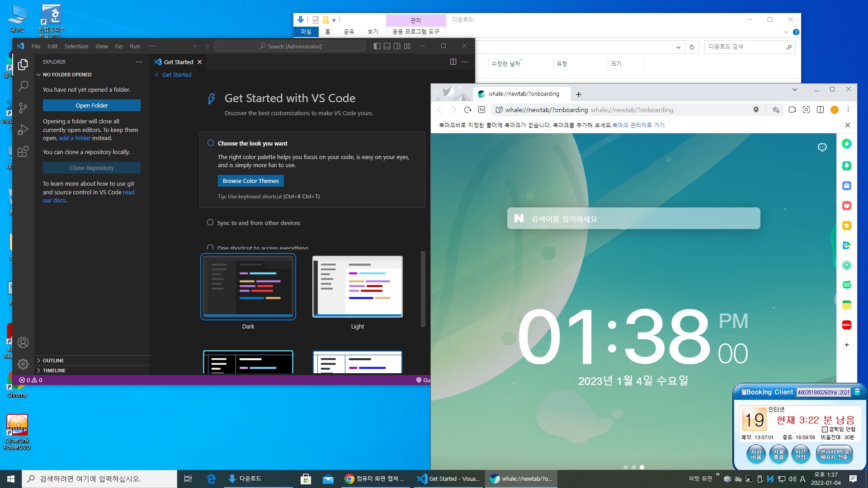Choose the Light theme thumbnail

coord(358,287)
